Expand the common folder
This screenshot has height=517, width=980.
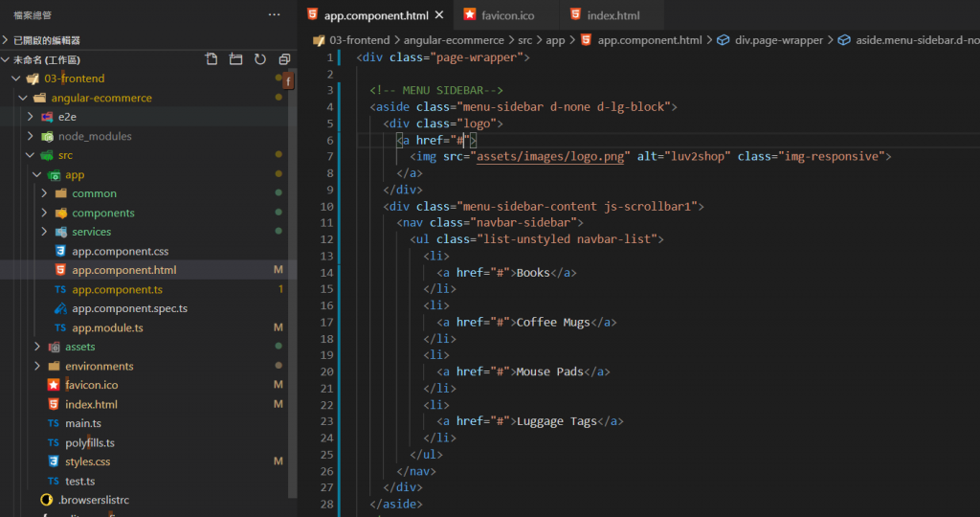[x=44, y=193]
